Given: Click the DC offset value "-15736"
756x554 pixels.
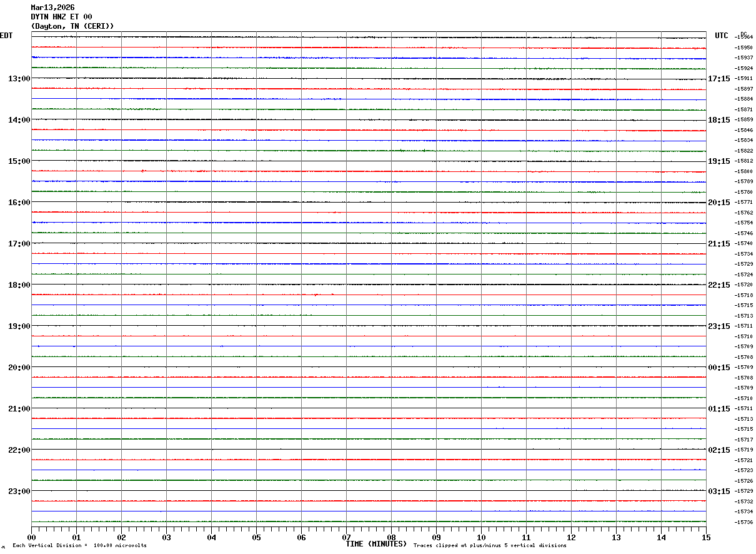Looking at the screenshot, I should pyautogui.click(x=744, y=522).
